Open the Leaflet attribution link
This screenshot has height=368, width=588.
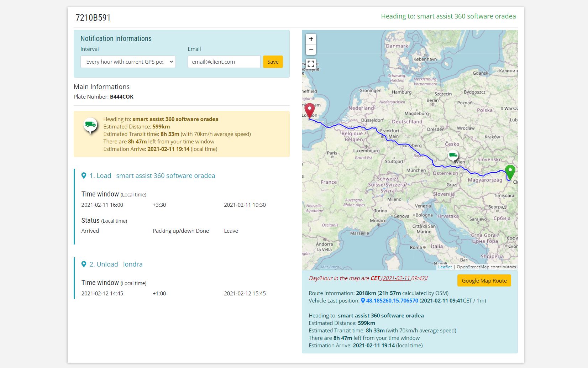[x=445, y=267]
